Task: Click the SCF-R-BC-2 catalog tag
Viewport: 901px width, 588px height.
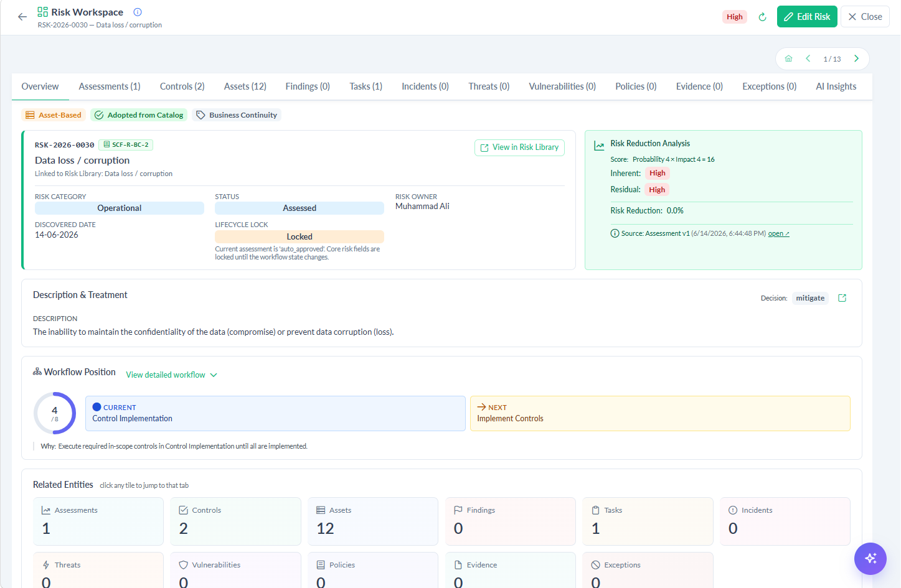Action: pyautogui.click(x=126, y=145)
